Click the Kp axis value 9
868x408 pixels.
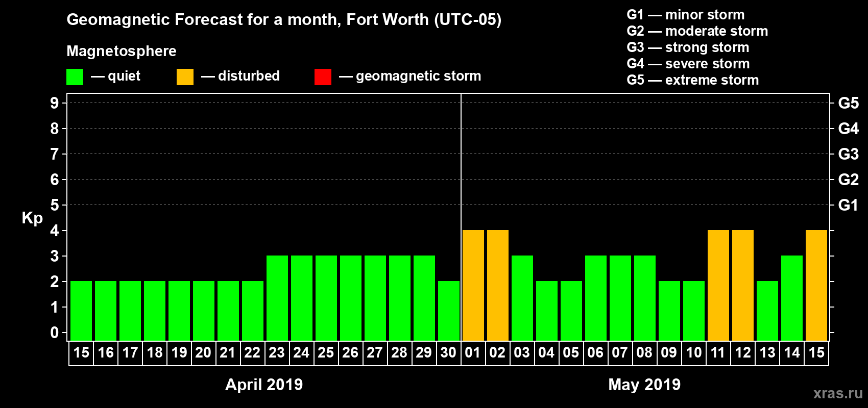click(55, 103)
